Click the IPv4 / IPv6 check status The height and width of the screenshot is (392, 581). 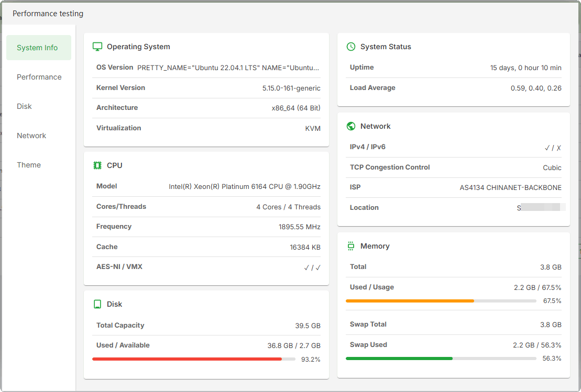553,148
